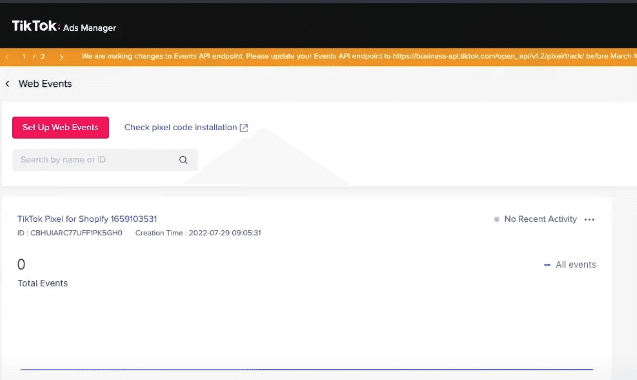Toggle the All events chart legend
Screen dimensions: 637x380
point(570,265)
